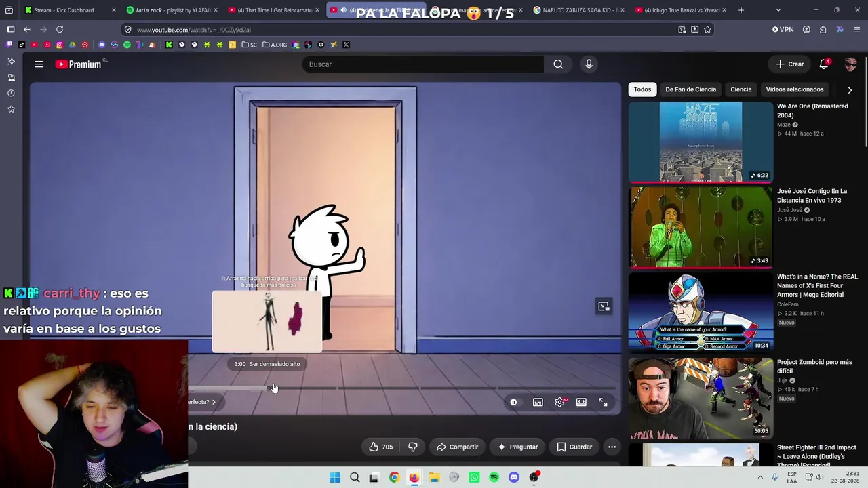The height and width of the screenshot is (488, 868).
Task: Open the X bookmark in the bookmarks bar
Action: click(346, 45)
